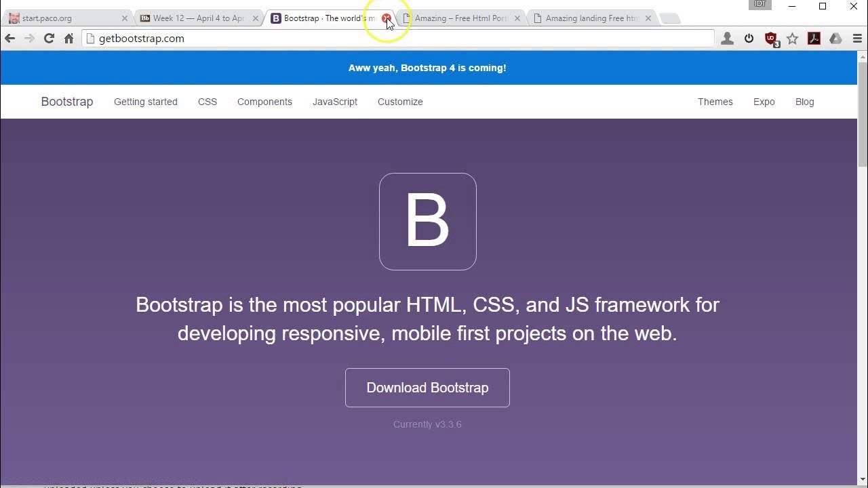The image size is (868, 488).
Task: Switch to the Week 12 — April 4 tab
Action: tap(198, 18)
